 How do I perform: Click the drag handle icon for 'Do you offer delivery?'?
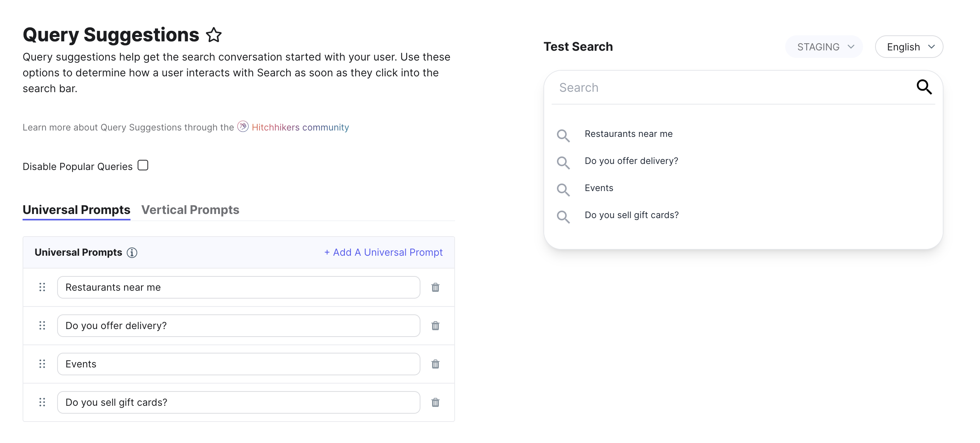tap(42, 326)
